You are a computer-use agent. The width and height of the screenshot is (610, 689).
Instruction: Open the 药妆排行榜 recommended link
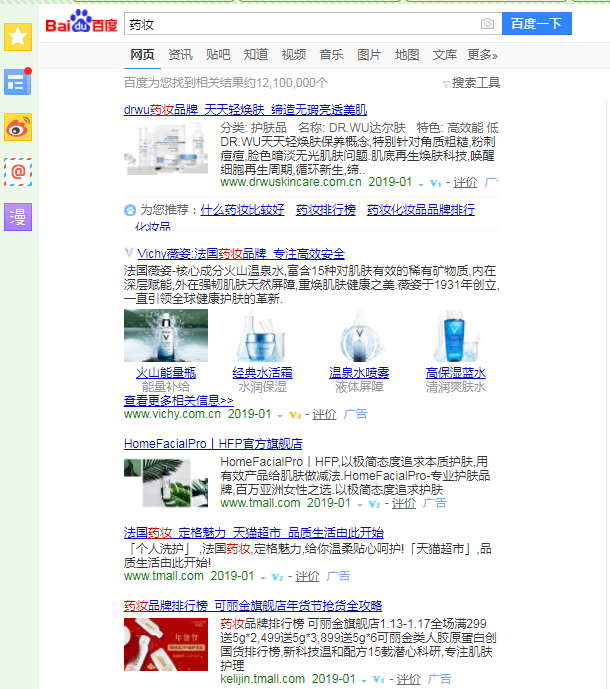click(326, 210)
